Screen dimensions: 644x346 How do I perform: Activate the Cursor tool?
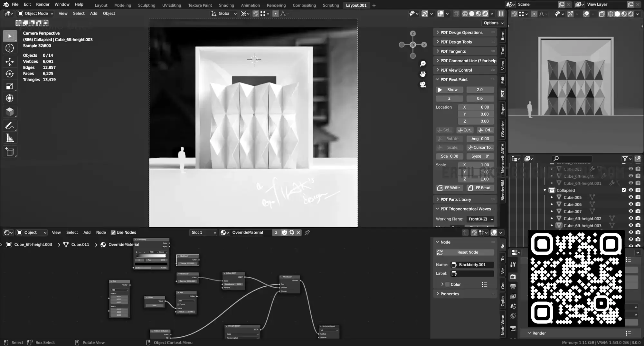[x=10, y=48]
